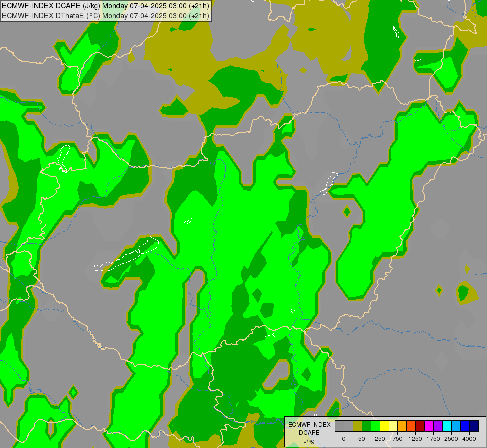Select the magenta legend swatch
This screenshot has height=448, width=487.
pyautogui.click(x=429, y=426)
